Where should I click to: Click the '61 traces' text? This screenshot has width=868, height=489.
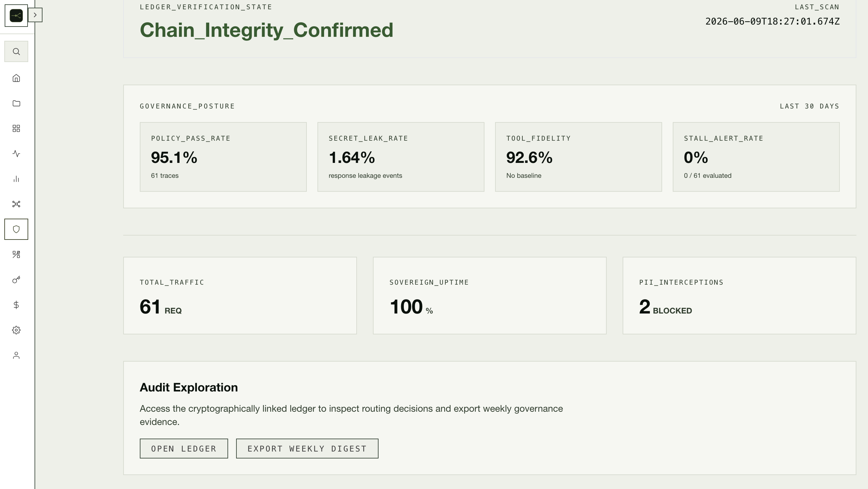click(x=165, y=176)
